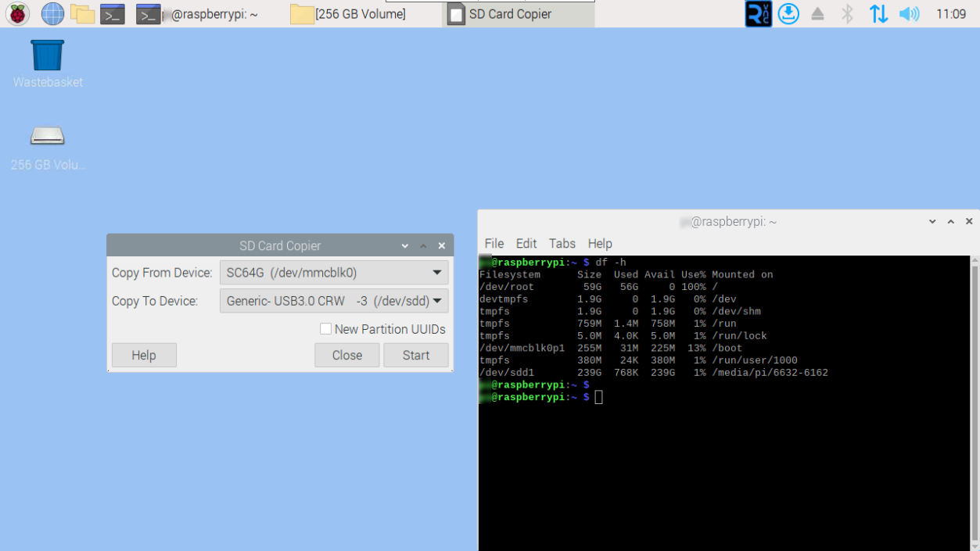Select the 256 GB Volume desktop drive
980x551 pixels.
point(48,138)
